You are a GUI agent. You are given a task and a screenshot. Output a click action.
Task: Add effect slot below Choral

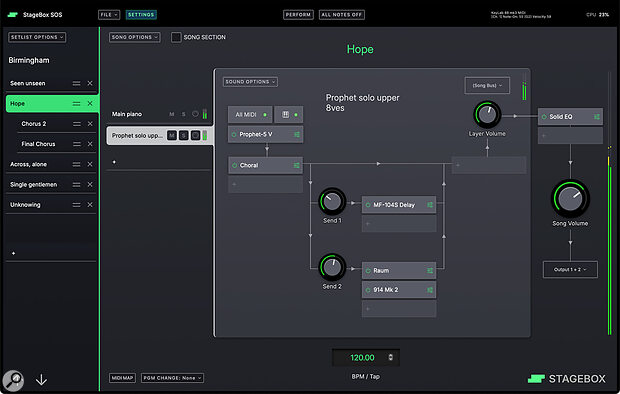(265, 184)
